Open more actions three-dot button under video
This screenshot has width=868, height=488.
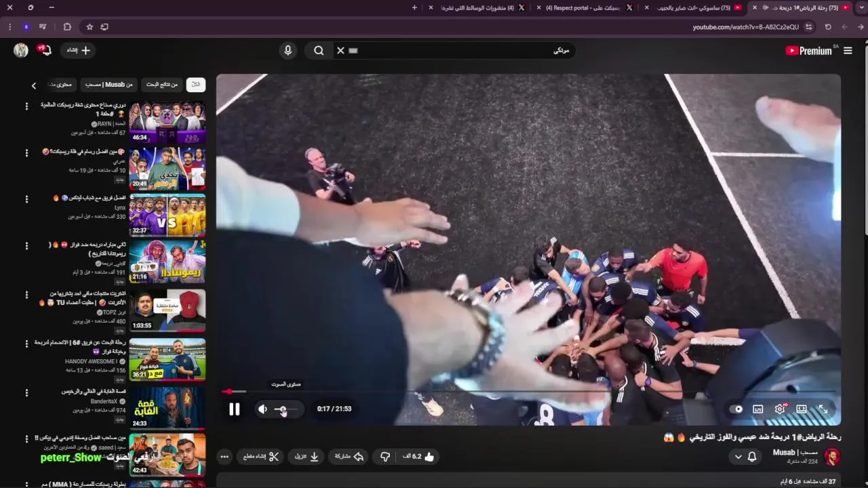pyautogui.click(x=224, y=457)
